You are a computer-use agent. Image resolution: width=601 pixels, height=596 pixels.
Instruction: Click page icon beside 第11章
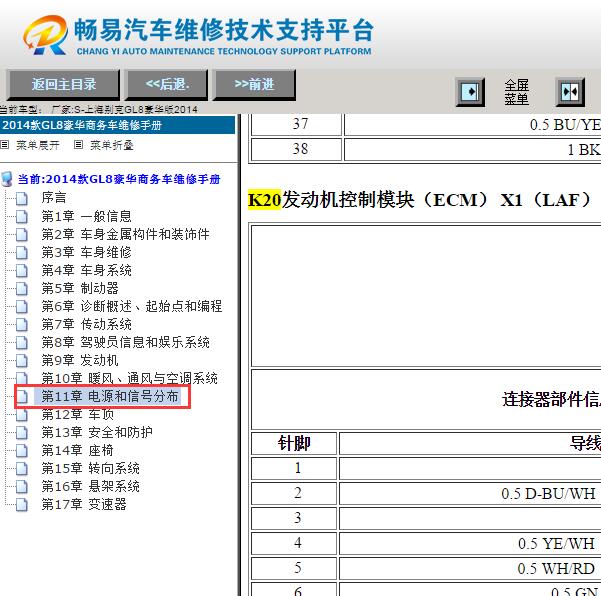coord(22,397)
